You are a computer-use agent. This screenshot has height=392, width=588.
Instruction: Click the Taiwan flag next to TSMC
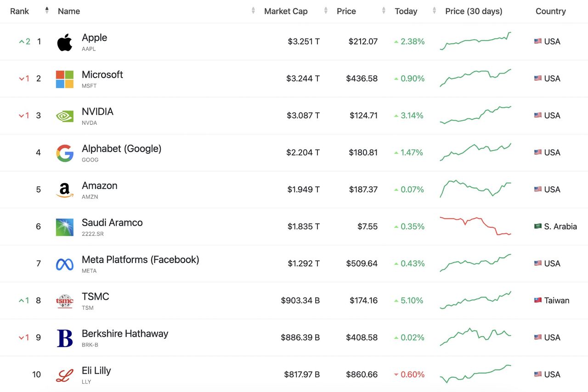tap(538, 301)
